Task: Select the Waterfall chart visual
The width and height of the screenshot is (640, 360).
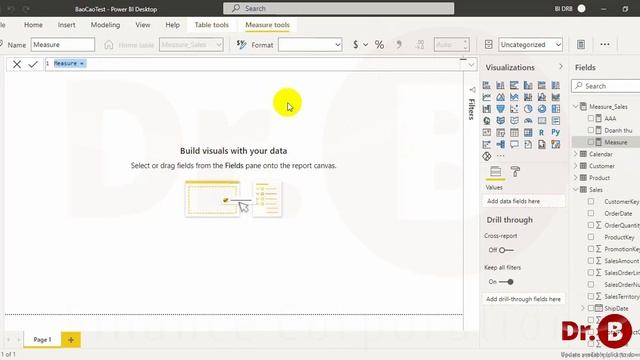Action: pos(487,109)
